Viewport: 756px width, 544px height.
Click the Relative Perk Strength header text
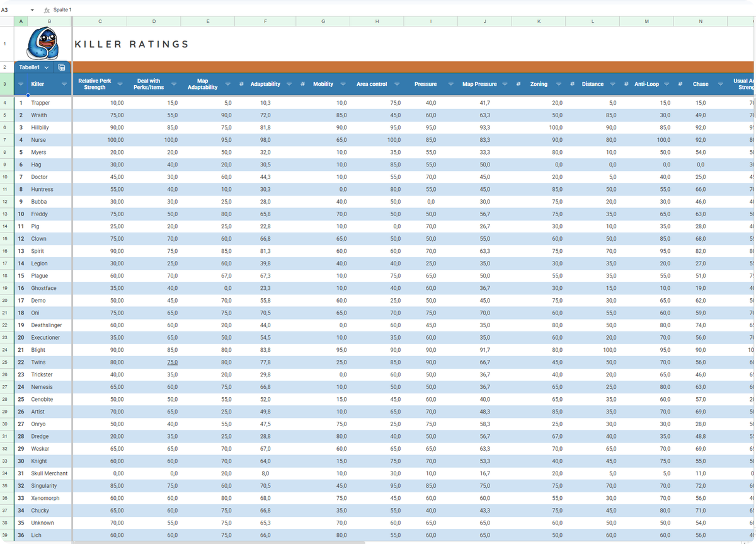click(x=94, y=84)
